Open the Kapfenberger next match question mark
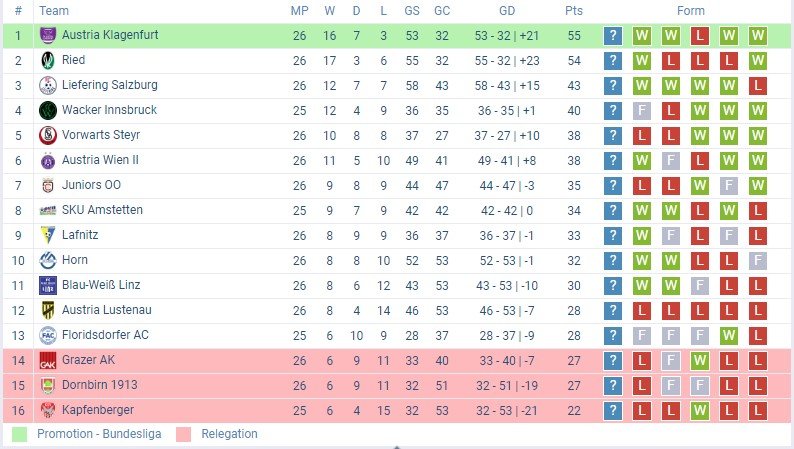 (x=613, y=411)
